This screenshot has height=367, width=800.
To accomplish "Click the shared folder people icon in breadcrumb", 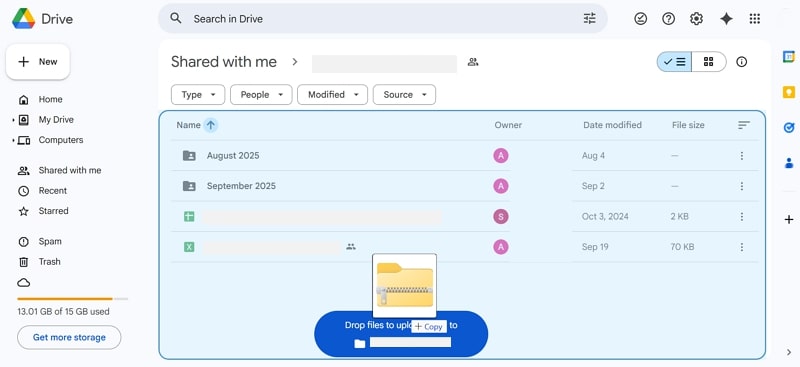I will 473,62.
